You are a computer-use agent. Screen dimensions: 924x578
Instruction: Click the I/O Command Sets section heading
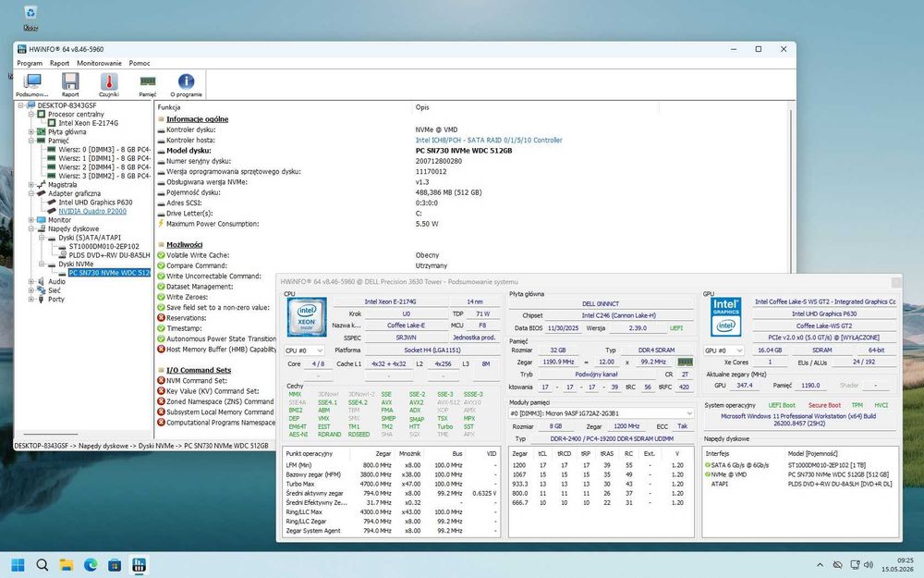coord(199,371)
